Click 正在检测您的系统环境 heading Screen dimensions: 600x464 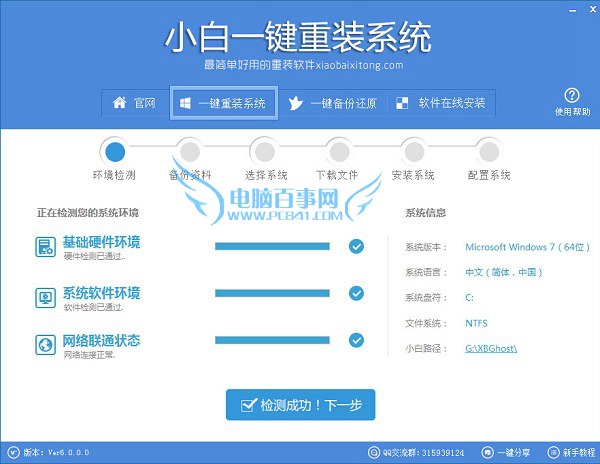88,213
